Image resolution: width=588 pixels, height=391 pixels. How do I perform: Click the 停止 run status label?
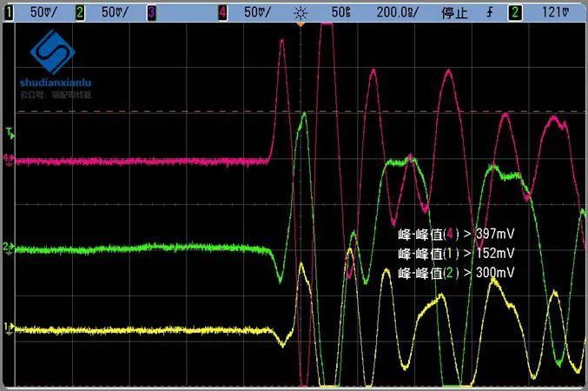455,12
